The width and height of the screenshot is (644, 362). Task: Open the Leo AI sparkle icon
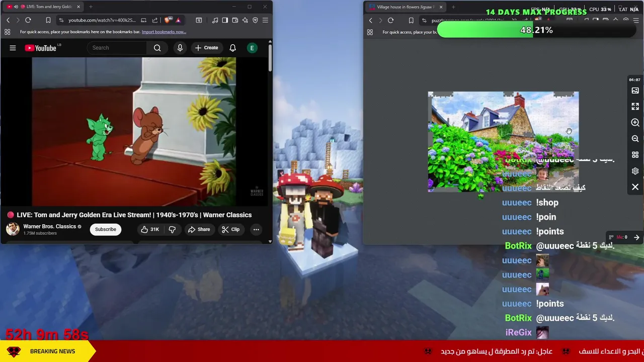245,20
